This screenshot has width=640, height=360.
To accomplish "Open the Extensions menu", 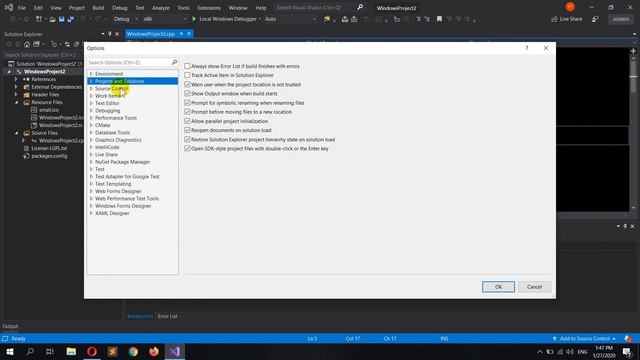I will coord(209,8).
